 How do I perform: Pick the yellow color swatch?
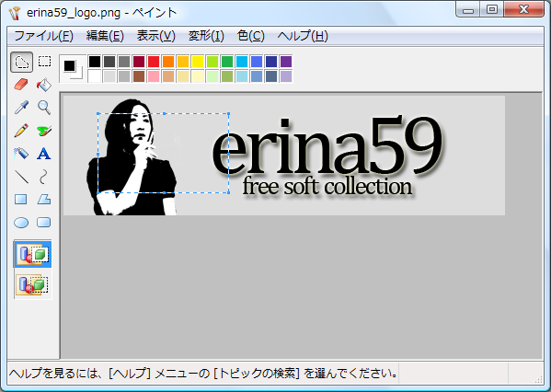pos(198,62)
